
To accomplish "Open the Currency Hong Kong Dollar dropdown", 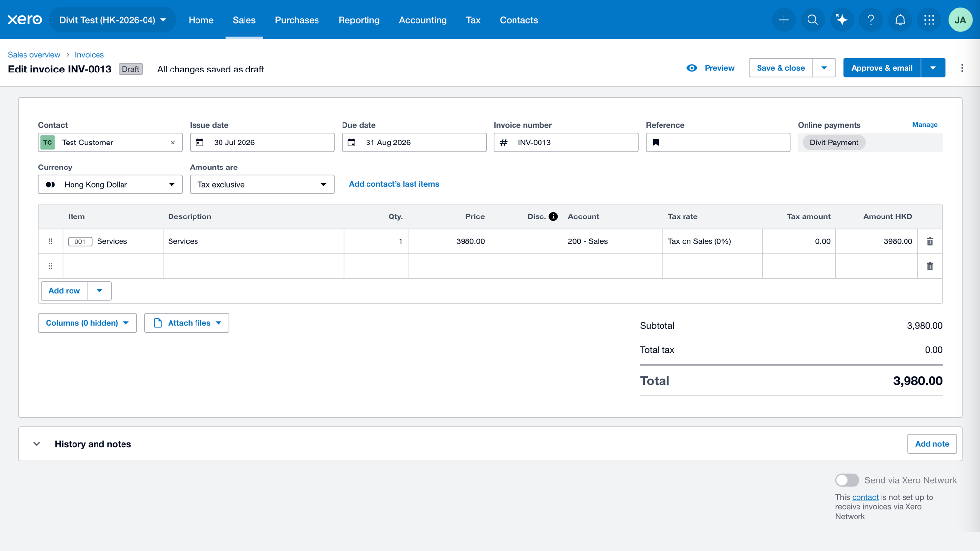I will (110, 185).
